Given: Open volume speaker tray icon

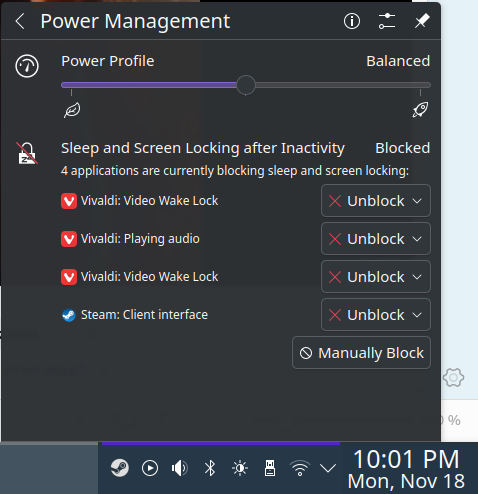Looking at the screenshot, I should (x=180, y=468).
